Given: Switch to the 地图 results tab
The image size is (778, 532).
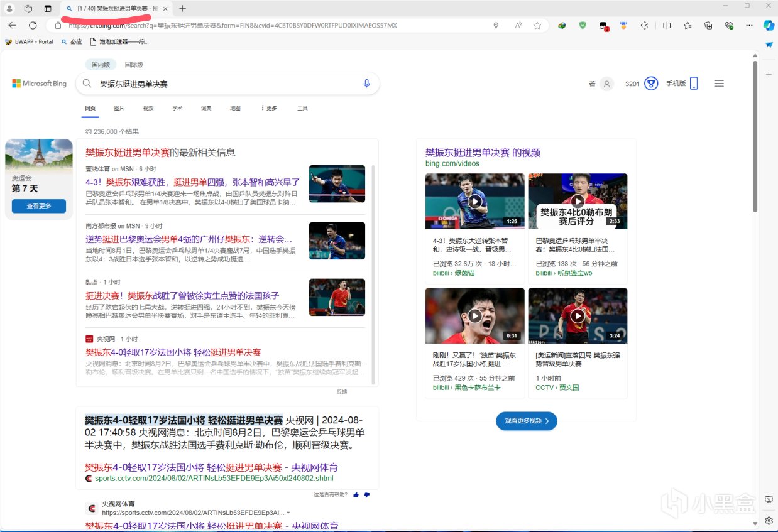Looking at the screenshot, I should [x=235, y=108].
